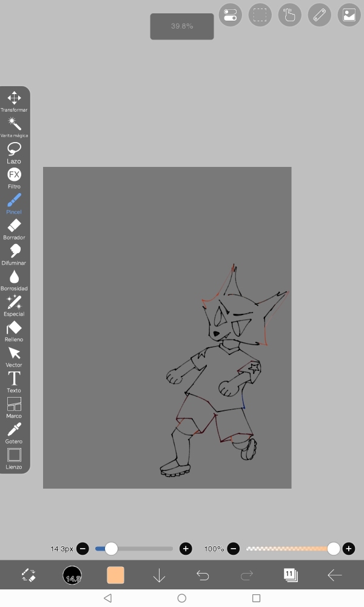Tap the 39.8% zoom level indicator
Viewport: 364px width, 607px height.
tap(182, 26)
